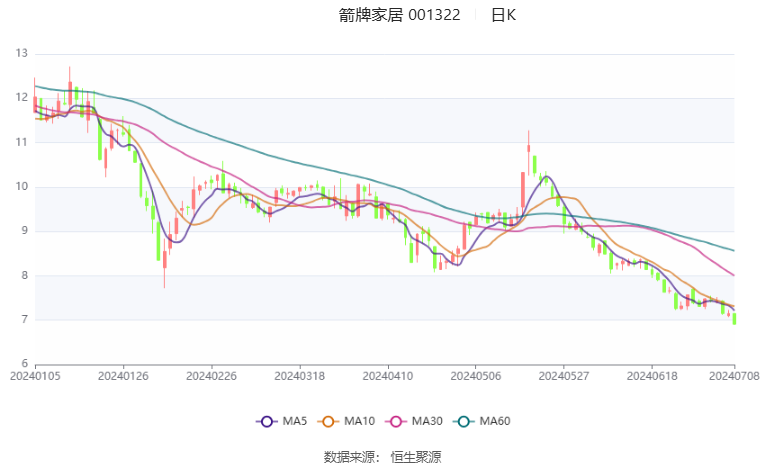Click the 日K chart type label
The width and height of the screenshot is (765, 465).
point(503,15)
